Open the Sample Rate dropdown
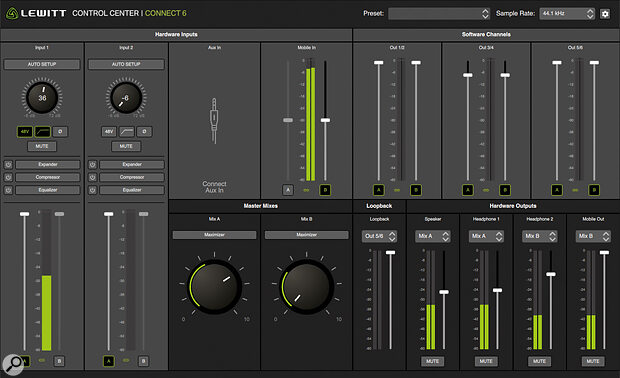The height and width of the screenshot is (378, 620). click(x=567, y=14)
